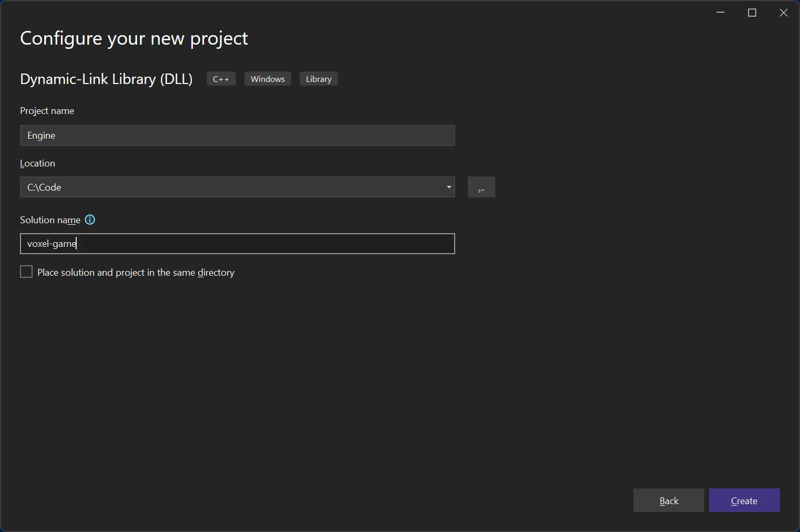
Task: Click into the Project name field
Action: tap(237, 135)
